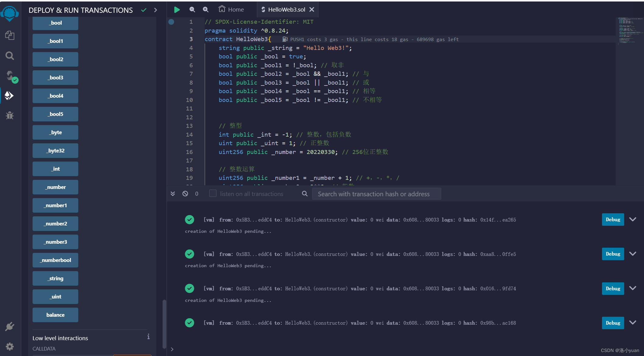Open the Settings gear icon
The width and height of the screenshot is (644, 356).
(x=10, y=346)
